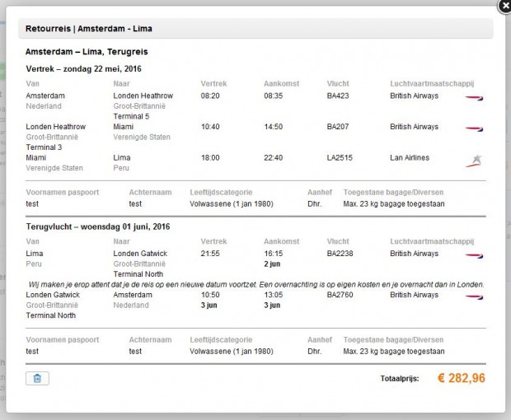
Task: Click 'Londen Gatwick' destination in BA2238 row
Action: click(x=140, y=254)
